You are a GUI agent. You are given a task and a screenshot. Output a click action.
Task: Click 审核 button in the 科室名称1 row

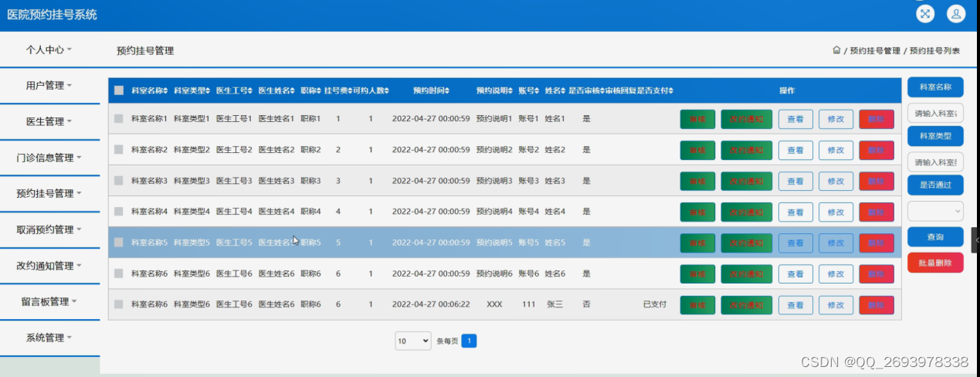click(x=697, y=120)
